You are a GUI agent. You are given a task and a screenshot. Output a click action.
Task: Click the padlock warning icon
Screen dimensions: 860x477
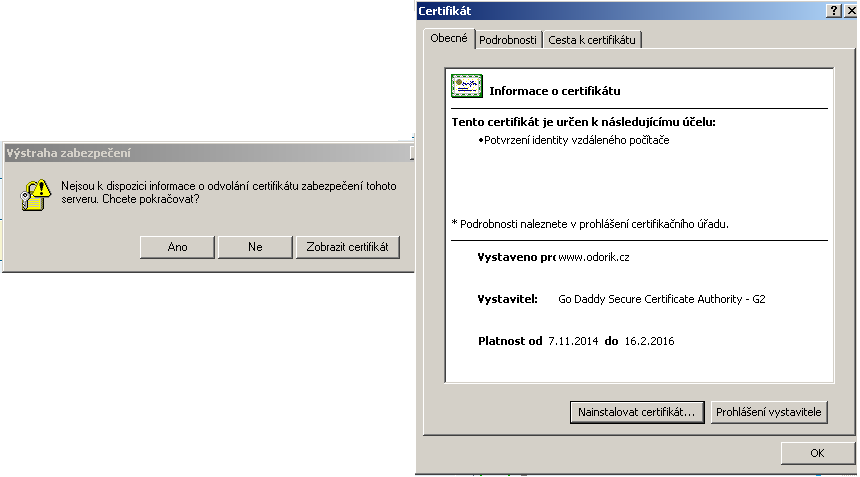36,195
